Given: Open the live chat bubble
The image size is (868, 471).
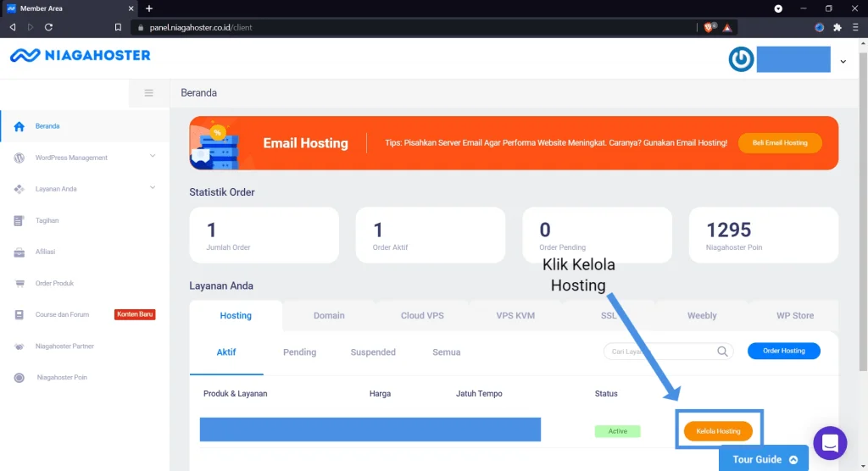Looking at the screenshot, I should point(830,443).
